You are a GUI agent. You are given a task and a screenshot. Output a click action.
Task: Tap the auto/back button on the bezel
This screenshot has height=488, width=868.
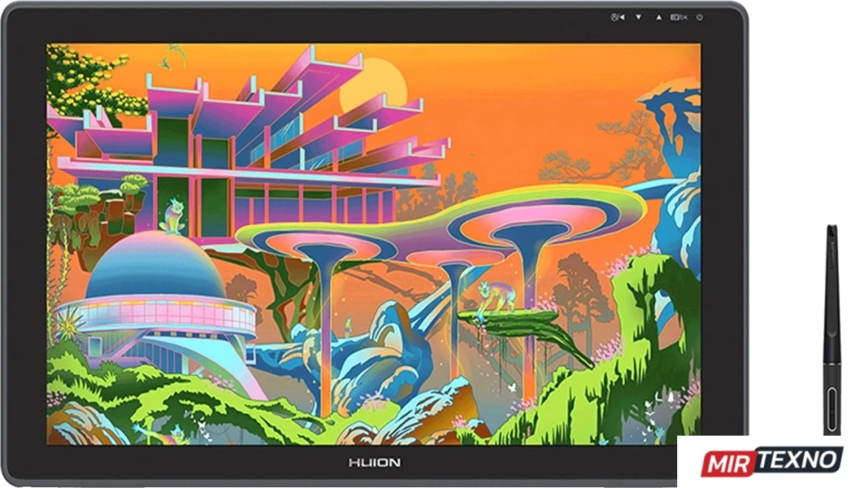(x=618, y=17)
